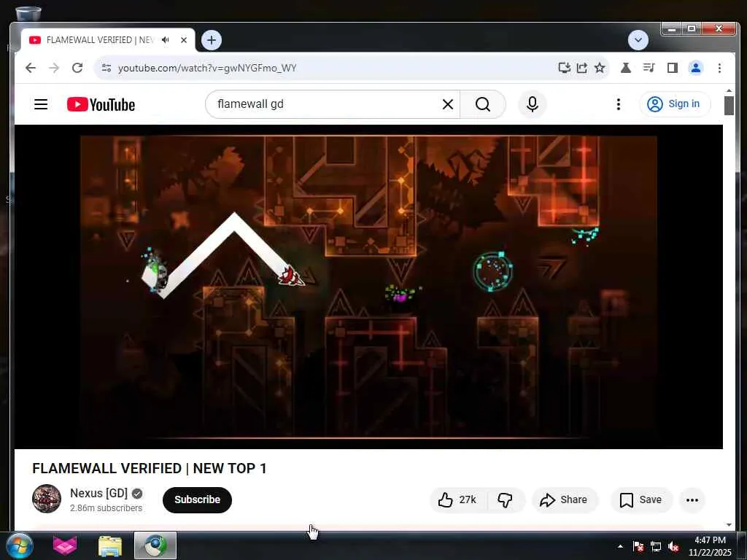
Task: Click the page vertical scrollbar thumb
Action: coord(729,105)
